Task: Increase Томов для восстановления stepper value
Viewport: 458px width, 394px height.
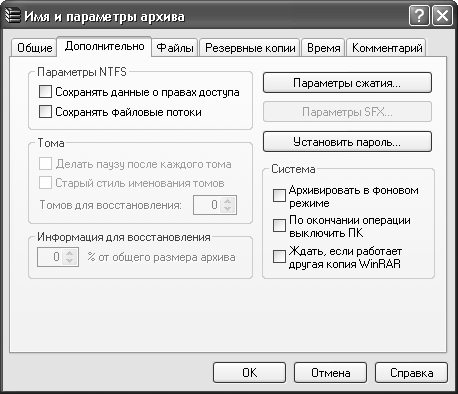Action: pyautogui.click(x=228, y=201)
